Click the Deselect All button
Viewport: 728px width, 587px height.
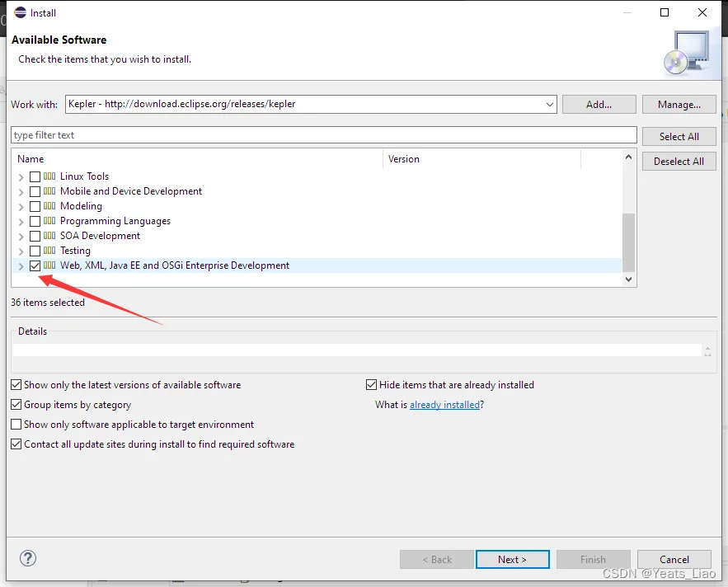[679, 161]
